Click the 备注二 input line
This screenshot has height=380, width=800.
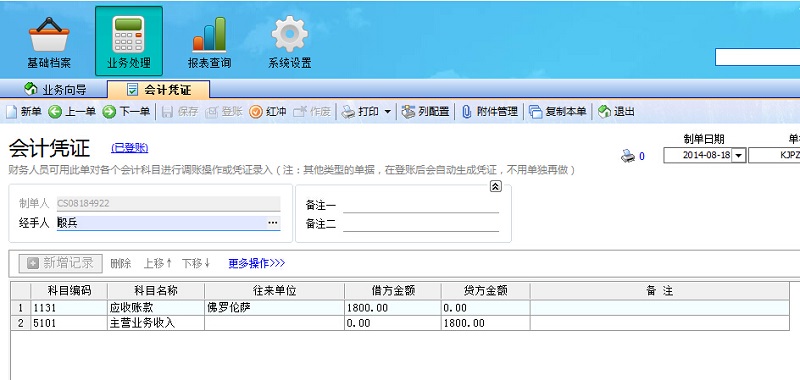421,224
